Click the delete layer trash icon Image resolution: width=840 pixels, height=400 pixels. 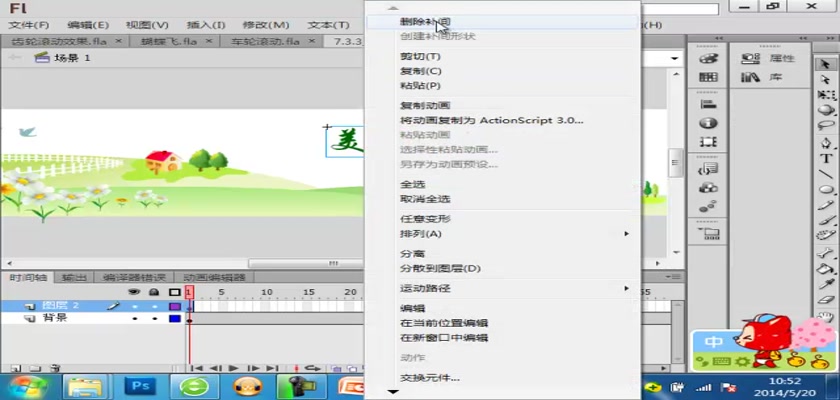[56, 368]
